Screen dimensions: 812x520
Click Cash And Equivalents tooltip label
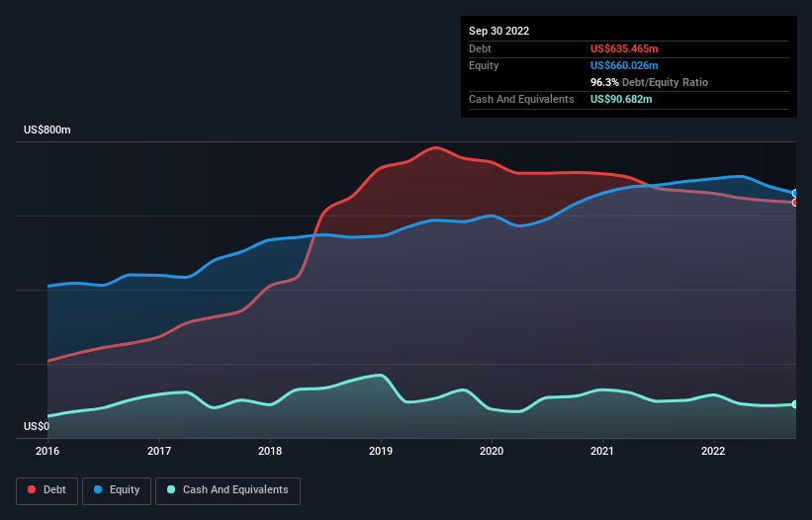(521, 99)
